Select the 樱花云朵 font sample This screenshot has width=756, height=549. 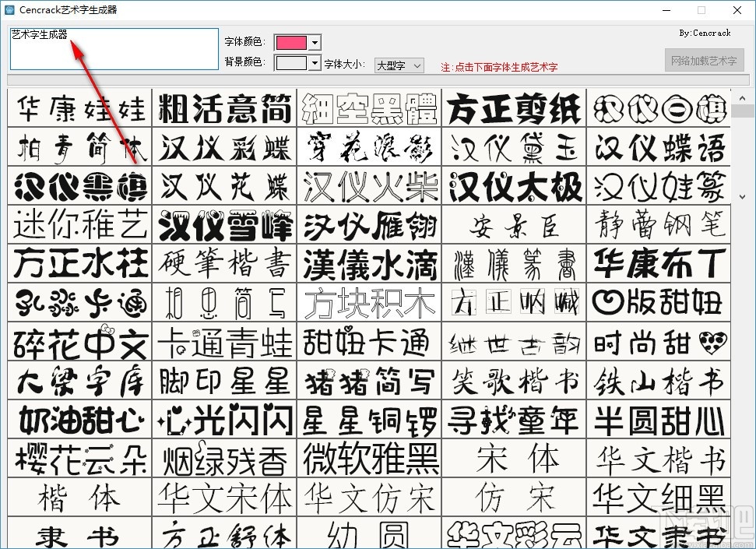[79, 459]
